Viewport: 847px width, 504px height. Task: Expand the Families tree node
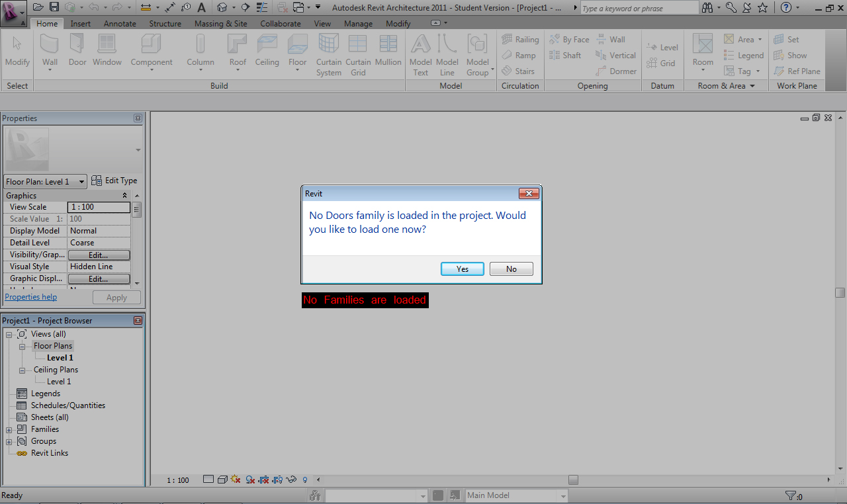(9, 430)
